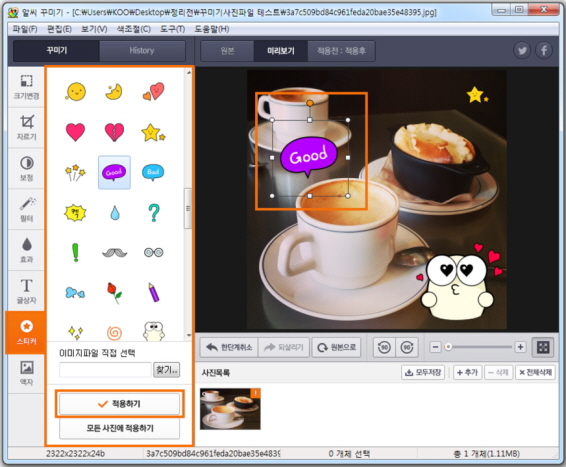Pick the fireworks sparkle sticker

[75, 173]
